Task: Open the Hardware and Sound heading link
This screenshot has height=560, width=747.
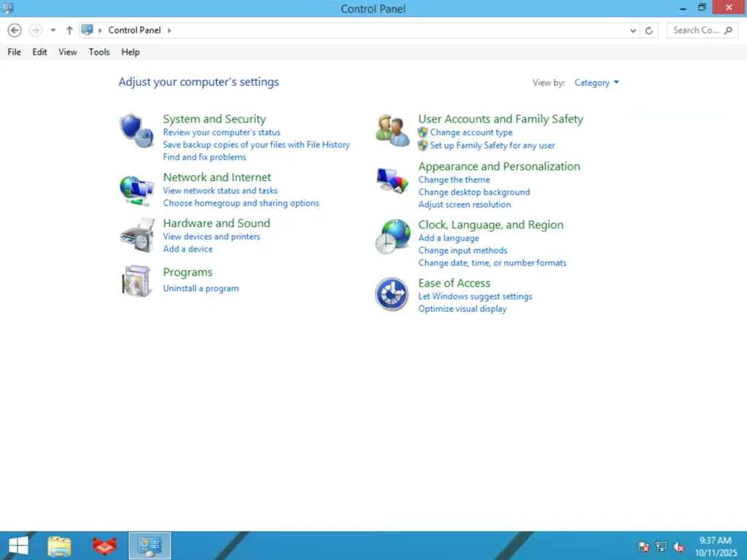Action: click(x=216, y=223)
